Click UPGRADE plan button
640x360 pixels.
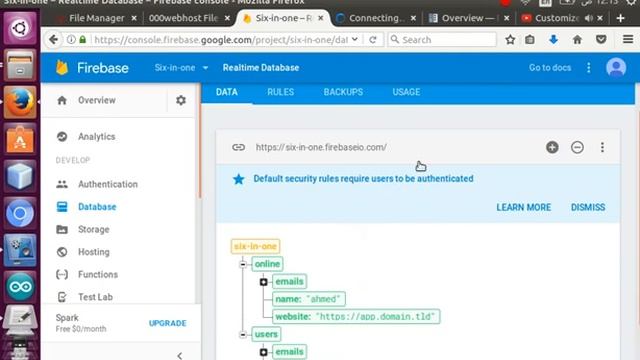(x=168, y=323)
